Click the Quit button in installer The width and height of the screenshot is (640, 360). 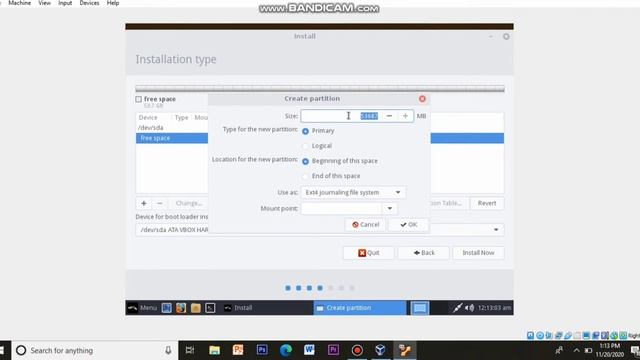(369, 253)
